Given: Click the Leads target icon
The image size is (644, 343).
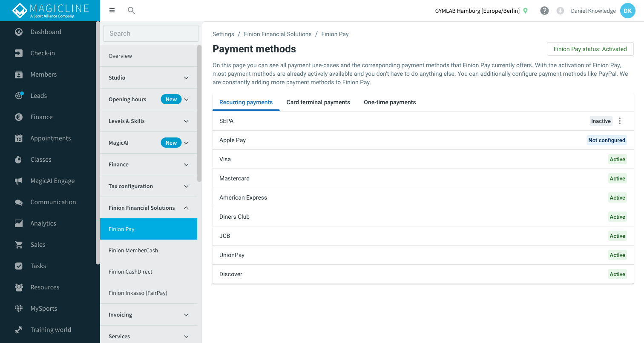Looking at the screenshot, I should [19, 96].
